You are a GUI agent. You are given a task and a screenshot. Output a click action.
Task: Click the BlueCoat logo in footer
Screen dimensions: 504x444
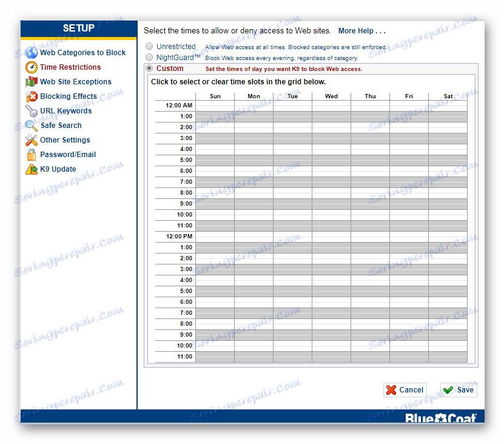440,419
